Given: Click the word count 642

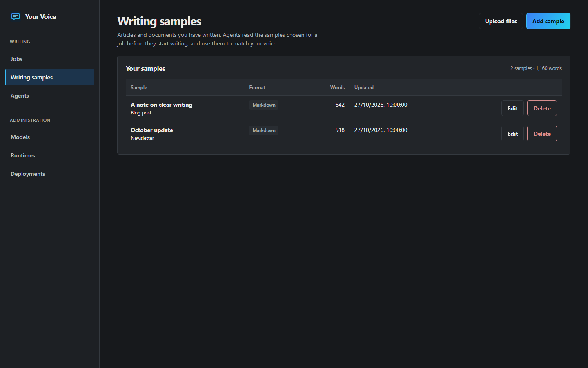Looking at the screenshot, I should pos(340,105).
